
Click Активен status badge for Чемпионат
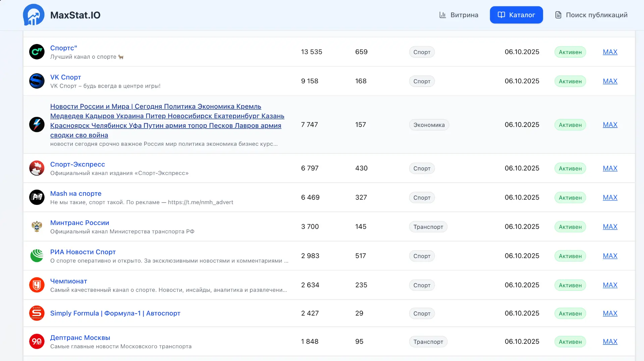570,285
